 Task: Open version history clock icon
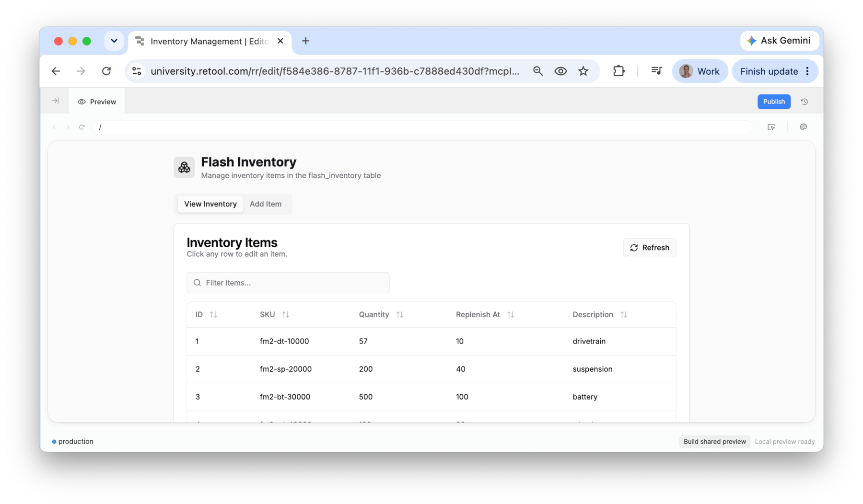point(805,102)
